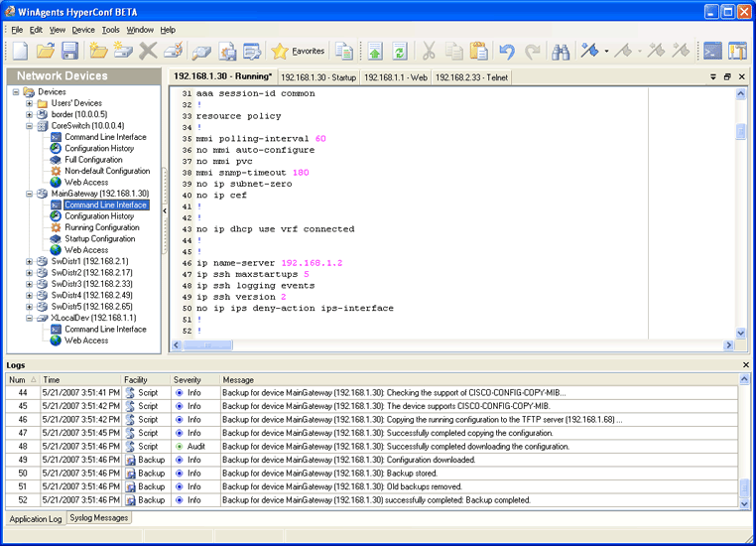The height and width of the screenshot is (546, 756).
Task: Expand the SwDistr1 (192.168.2.1) node
Action: tap(30, 261)
